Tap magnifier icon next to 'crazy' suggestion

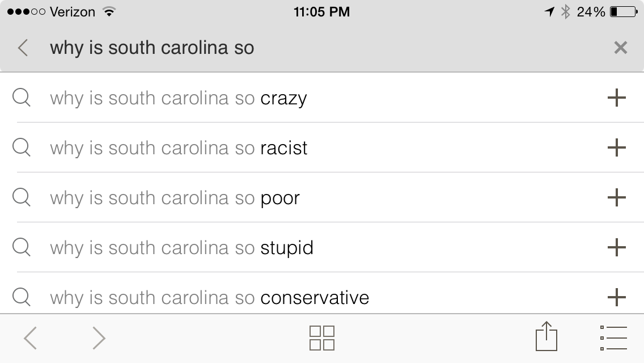tap(22, 98)
